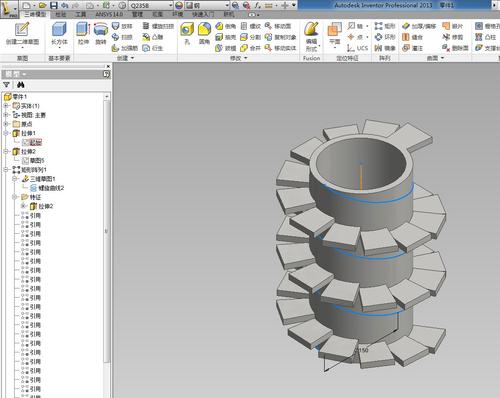Select the 复制对象 copy object tool
Image resolution: width=500 pixels, height=398 pixels.
click(280, 37)
